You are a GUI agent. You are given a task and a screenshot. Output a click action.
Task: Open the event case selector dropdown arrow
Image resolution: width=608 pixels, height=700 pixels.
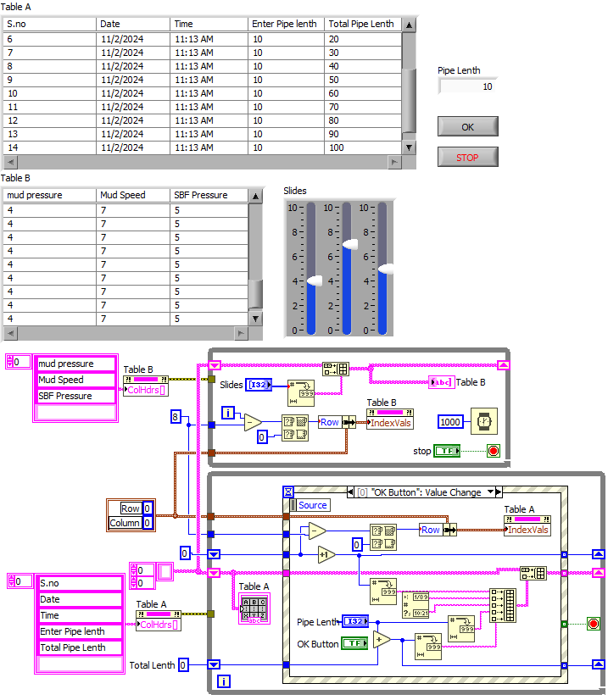(490, 492)
